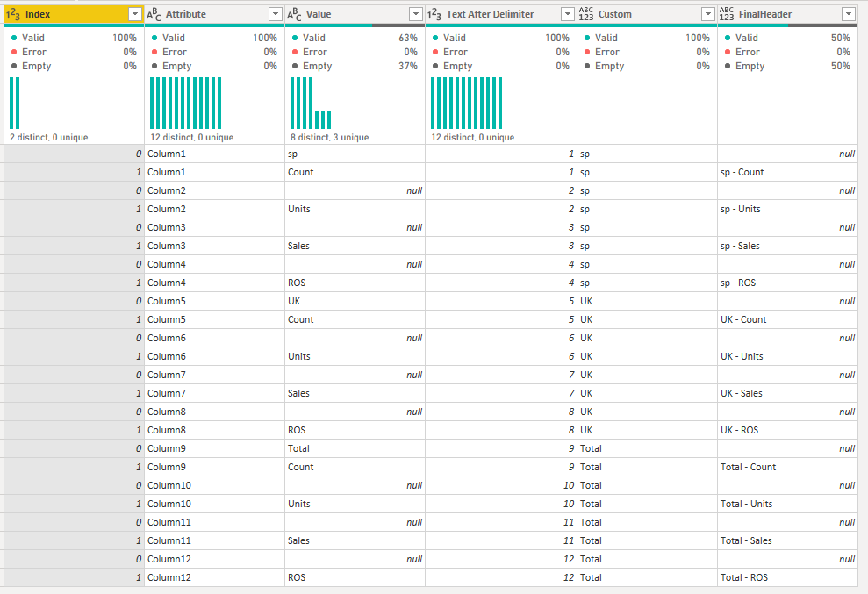Expand the Attribute column filter dropdown
This screenshot has width=868, height=594.
(276, 14)
